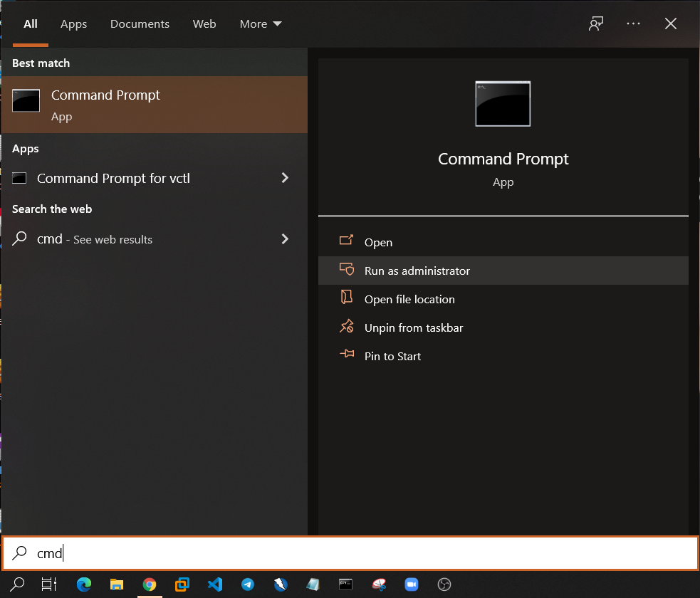Click the camera app icon on taskbar
Viewport: 700px width, 598px height.
411,584
